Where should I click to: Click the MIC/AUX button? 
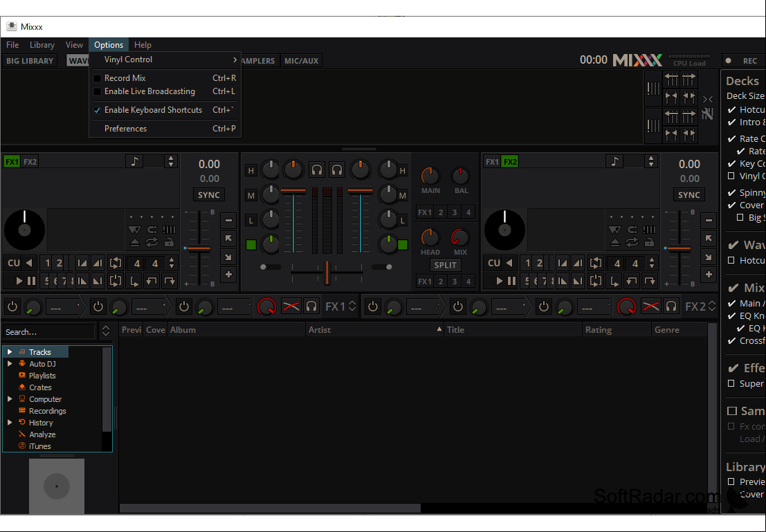302,61
